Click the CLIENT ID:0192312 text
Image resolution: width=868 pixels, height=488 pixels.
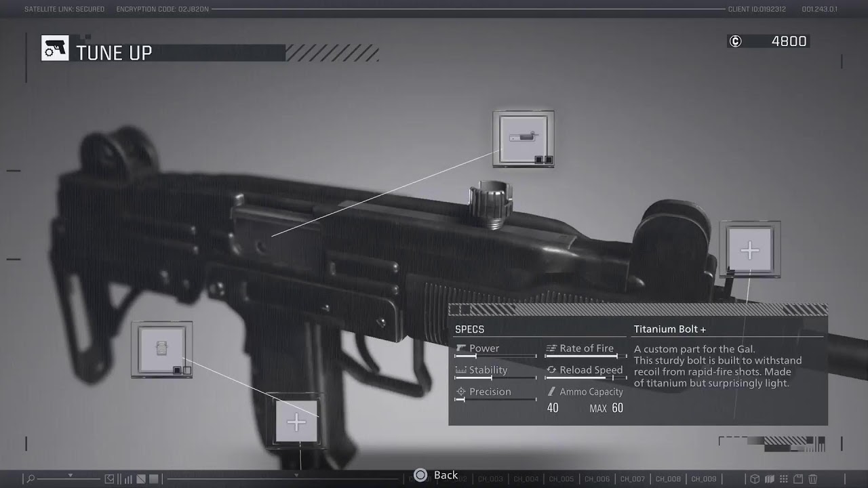tap(757, 9)
